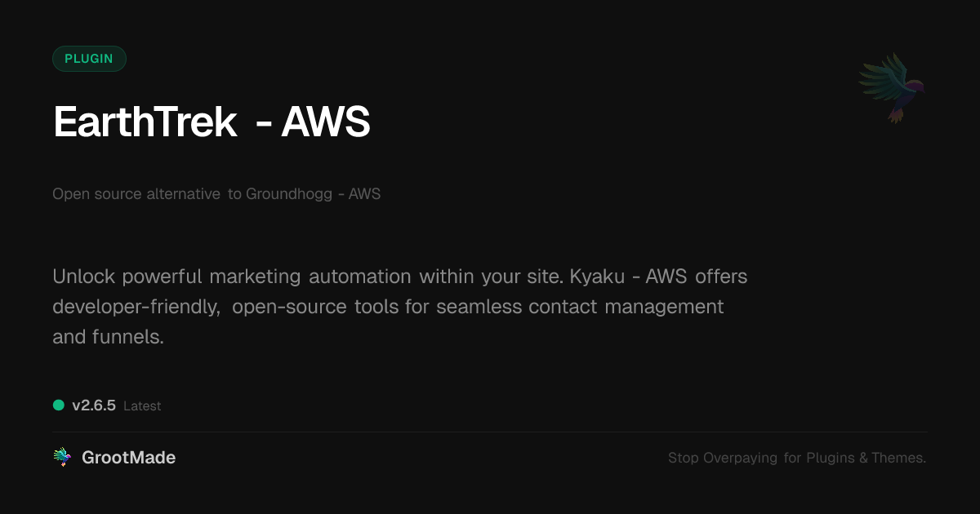The width and height of the screenshot is (980, 514).
Task: Click 'alternative' word in the subtitle
Action: 183,194
